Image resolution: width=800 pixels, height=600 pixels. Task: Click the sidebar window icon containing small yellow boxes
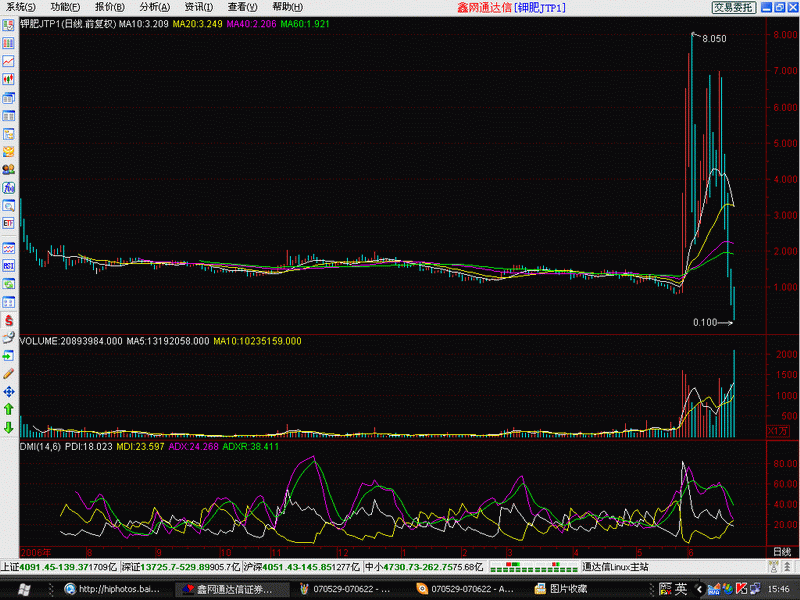click(x=8, y=134)
